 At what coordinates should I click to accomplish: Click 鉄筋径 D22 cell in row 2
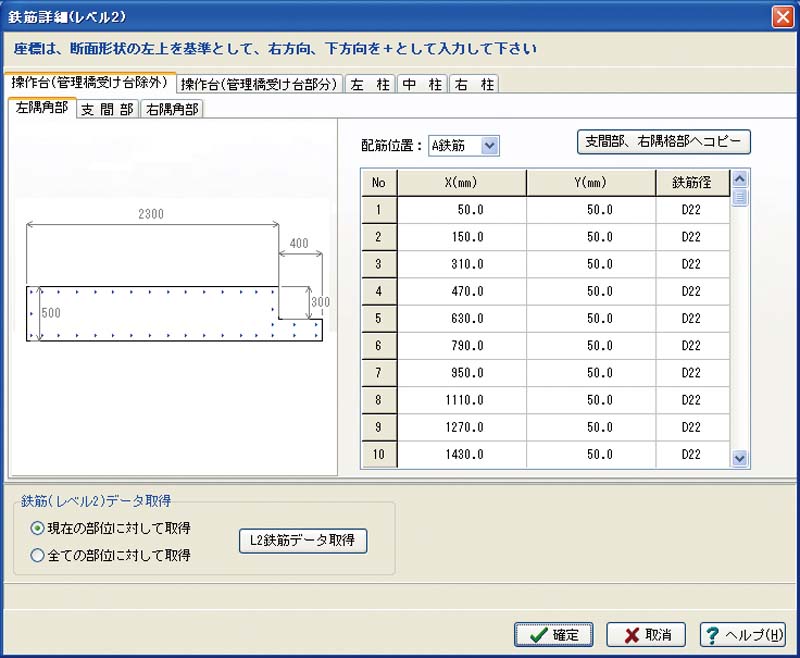(x=692, y=237)
